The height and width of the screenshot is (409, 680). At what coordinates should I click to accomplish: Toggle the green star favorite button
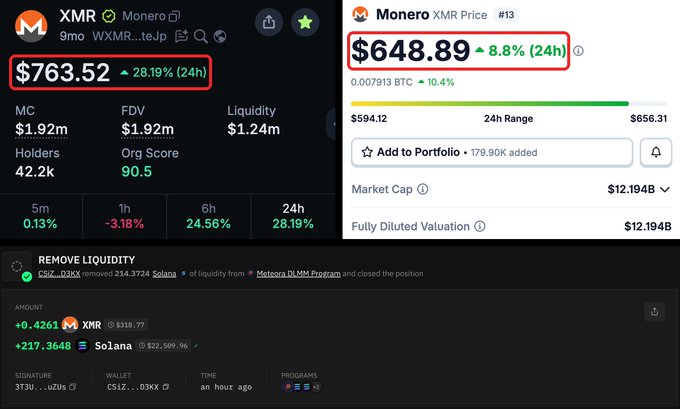pos(305,22)
